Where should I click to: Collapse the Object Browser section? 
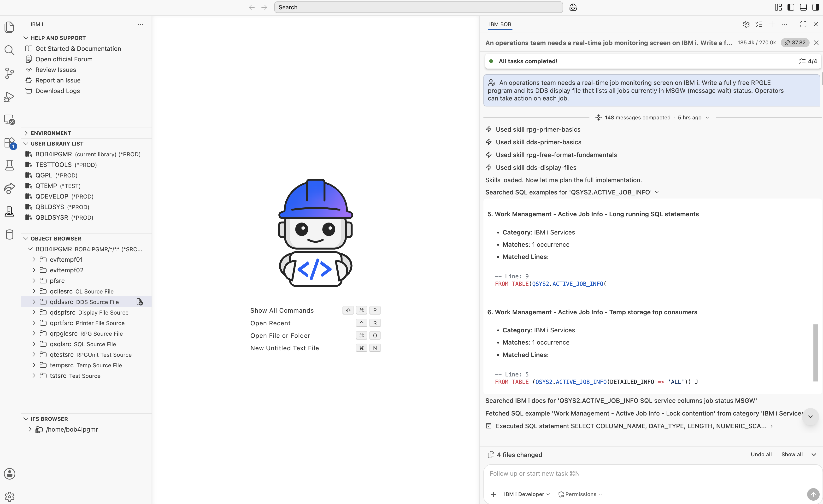[87, 239]
